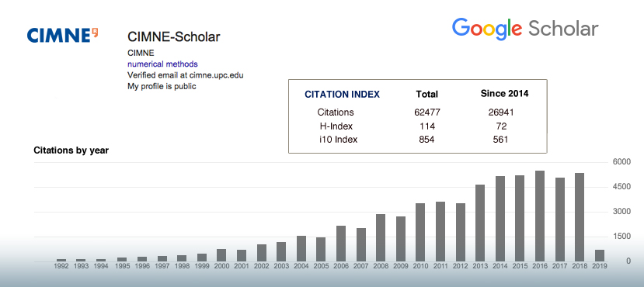
Task: Click the CIMNE-Scholar profile name
Action: (x=174, y=37)
